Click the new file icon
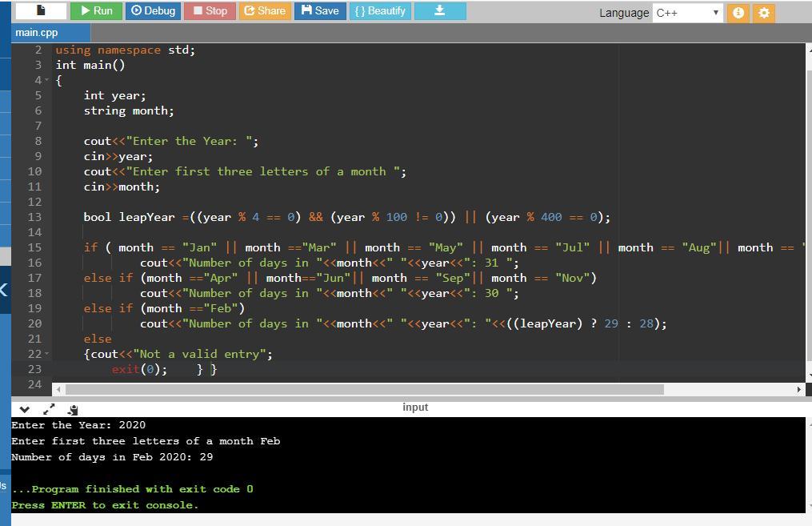Screen dimensions: 812x526 pos(40,11)
